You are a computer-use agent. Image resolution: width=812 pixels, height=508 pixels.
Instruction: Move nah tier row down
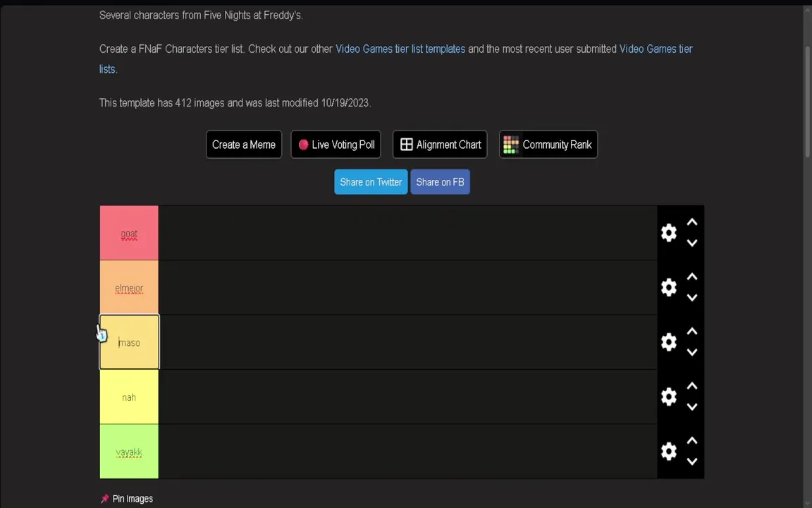point(692,407)
